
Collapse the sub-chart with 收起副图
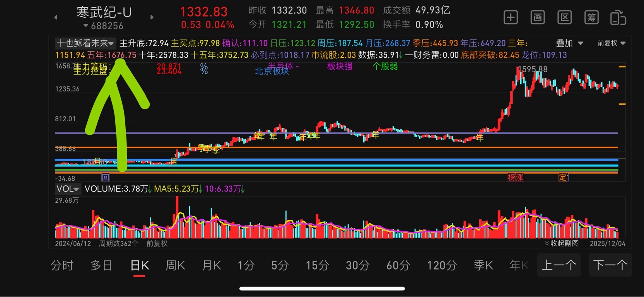click(562, 243)
